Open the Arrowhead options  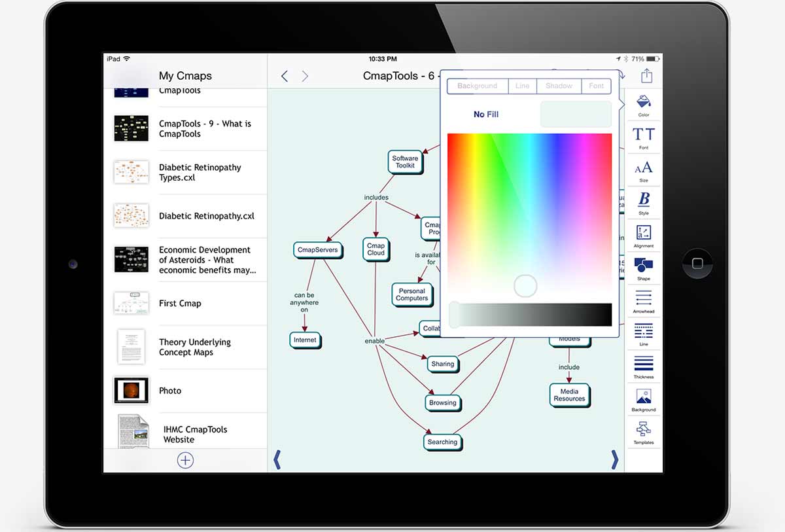pyautogui.click(x=644, y=300)
